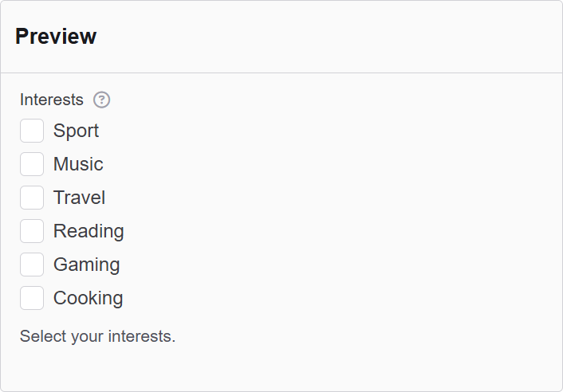Select the Reading checkbox
This screenshot has height=392, width=563.
tap(32, 231)
